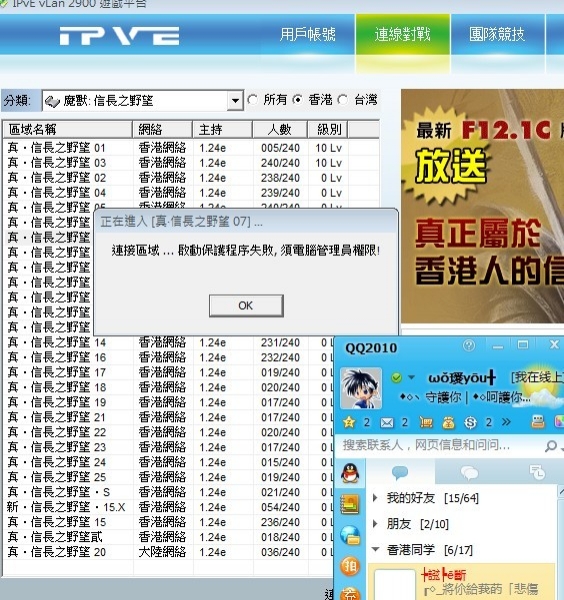Click the F12.1C advertisement banner

coord(482,206)
